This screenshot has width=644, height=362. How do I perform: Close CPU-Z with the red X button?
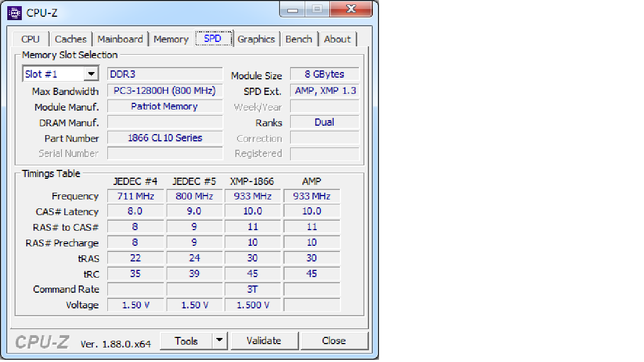pyautogui.click(x=351, y=9)
